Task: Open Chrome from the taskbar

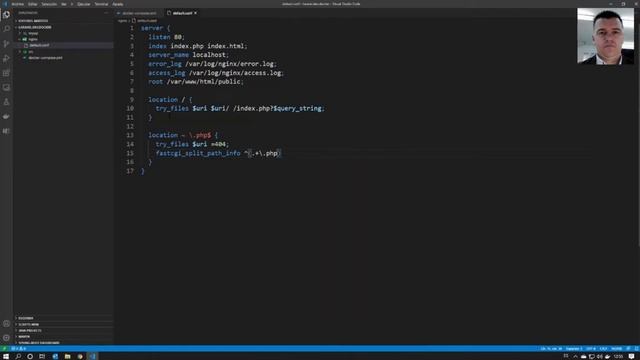Action: [80, 356]
